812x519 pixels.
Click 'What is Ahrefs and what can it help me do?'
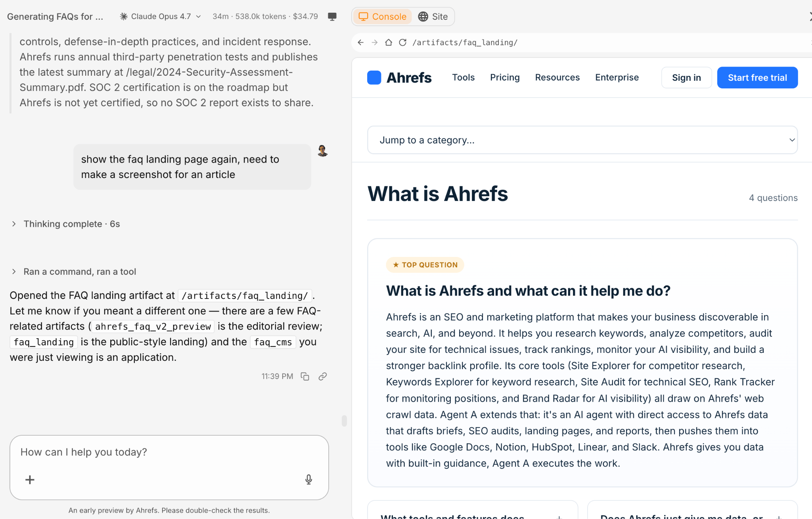pos(528,291)
